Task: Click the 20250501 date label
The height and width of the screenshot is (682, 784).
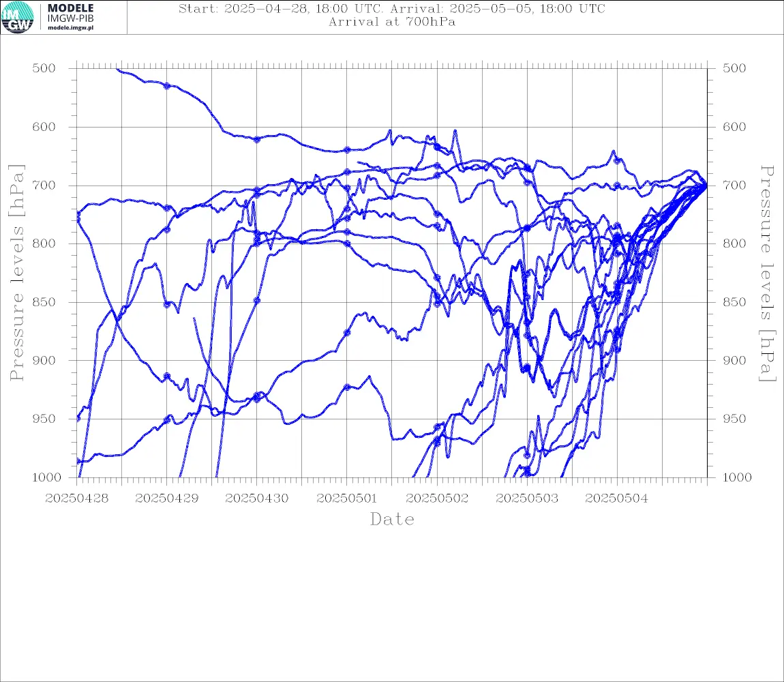Action: click(346, 499)
